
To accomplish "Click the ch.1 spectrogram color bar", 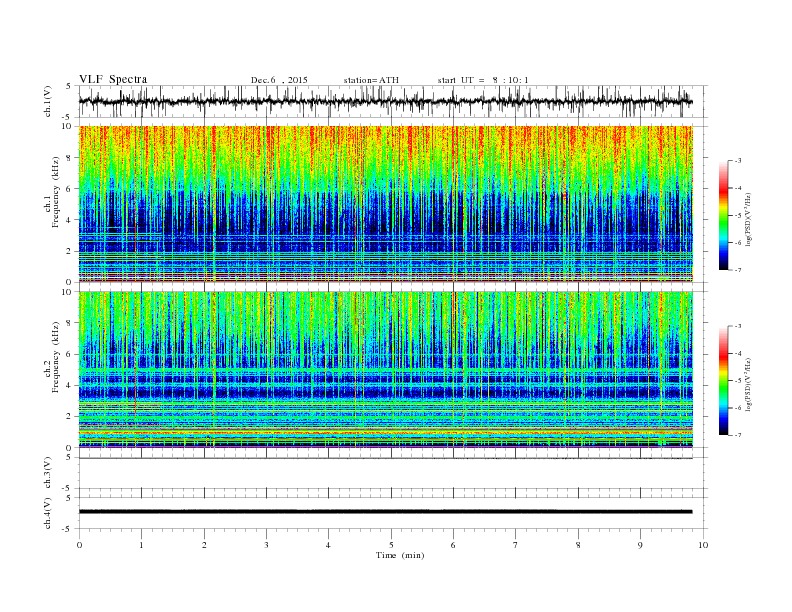I will [723, 215].
